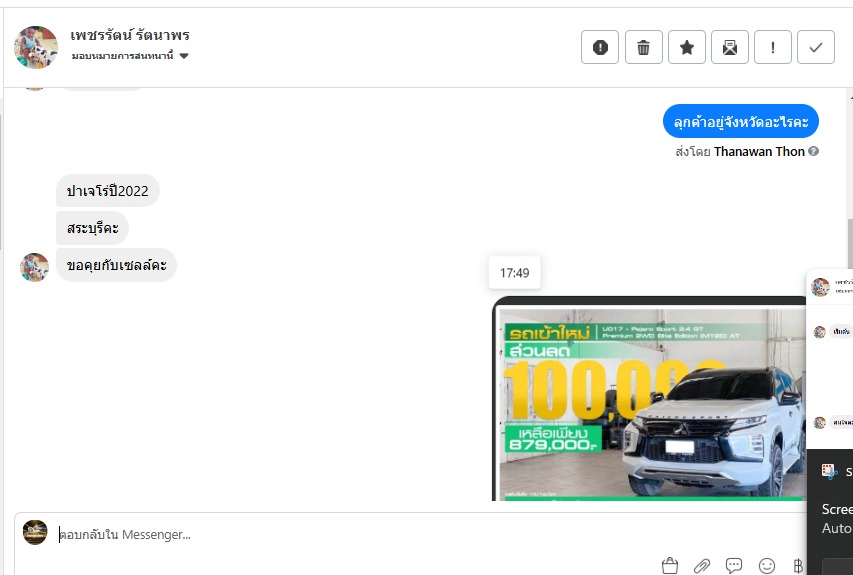The width and height of the screenshot is (853, 575).
Task: Mark conversation as done with checkmark
Action: pyautogui.click(x=815, y=47)
